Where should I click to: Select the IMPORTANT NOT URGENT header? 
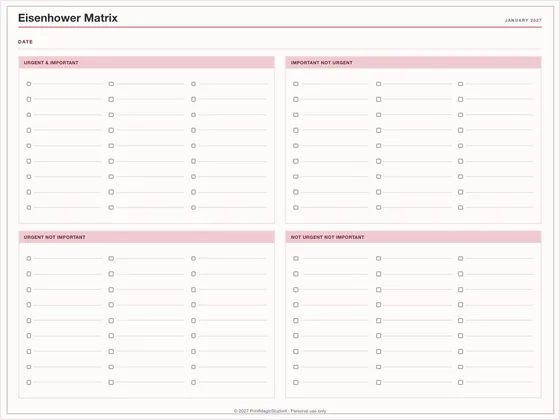(413, 62)
